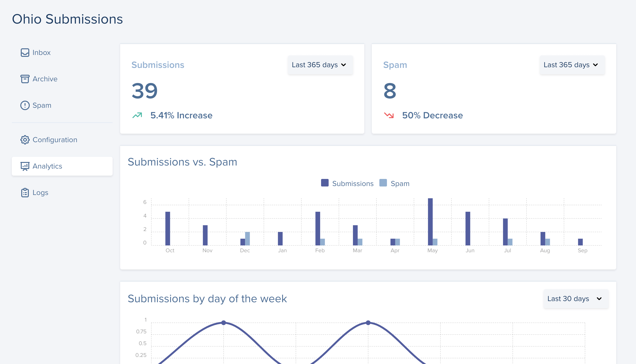Viewport: 636px width, 364px height.
Task: Open Submissions card Last 365 days dropdown
Action: click(320, 65)
